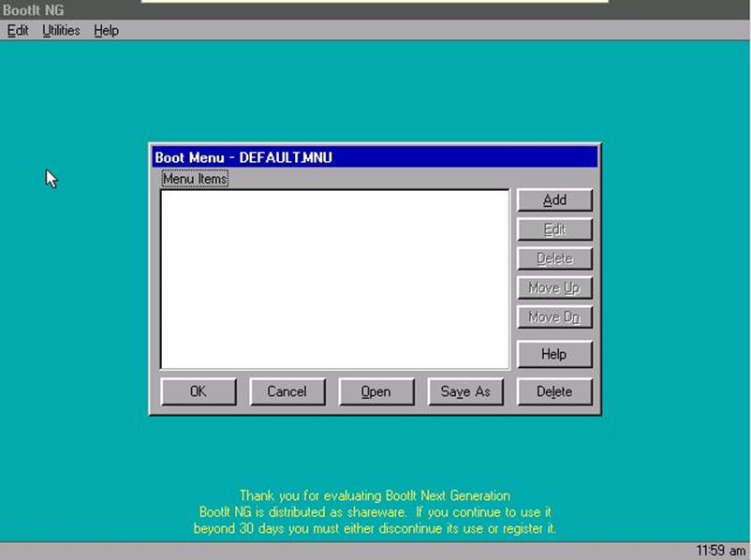Cancel the Boot Menu dialog

[x=287, y=391]
